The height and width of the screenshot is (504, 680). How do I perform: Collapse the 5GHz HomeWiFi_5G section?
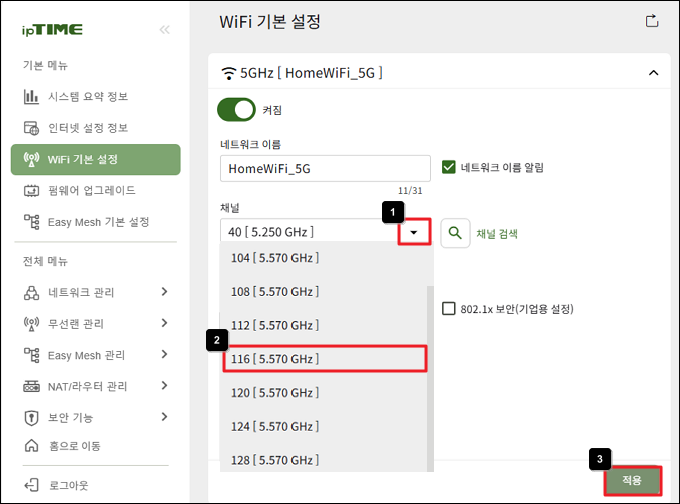click(x=653, y=73)
